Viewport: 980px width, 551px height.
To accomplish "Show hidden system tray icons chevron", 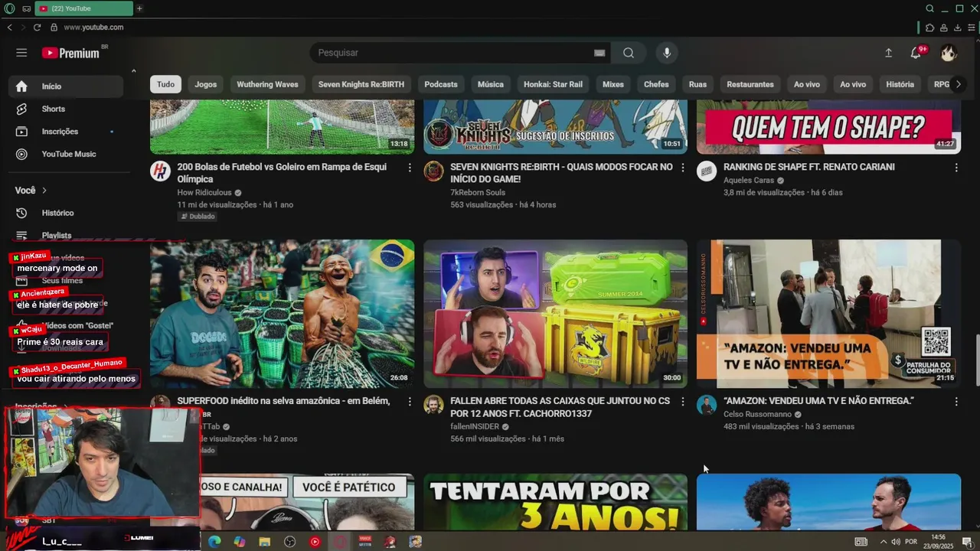I will [x=884, y=542].
